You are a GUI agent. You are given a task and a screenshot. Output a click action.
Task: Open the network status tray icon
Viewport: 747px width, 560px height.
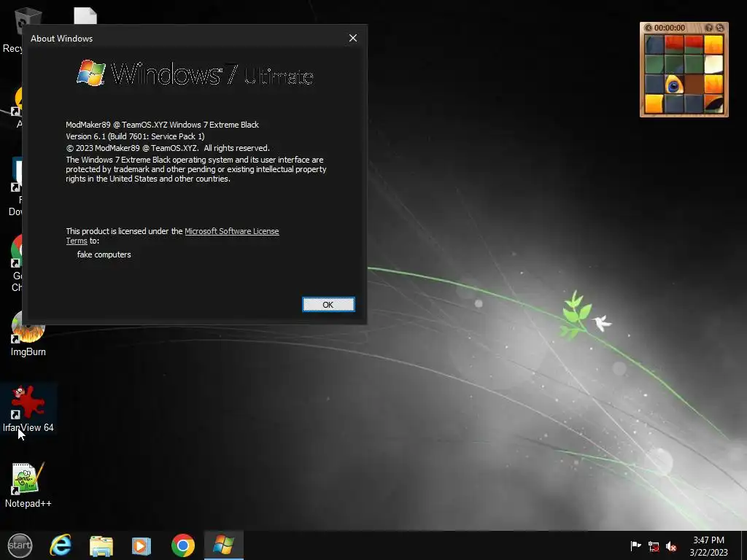tap(654, 546)
